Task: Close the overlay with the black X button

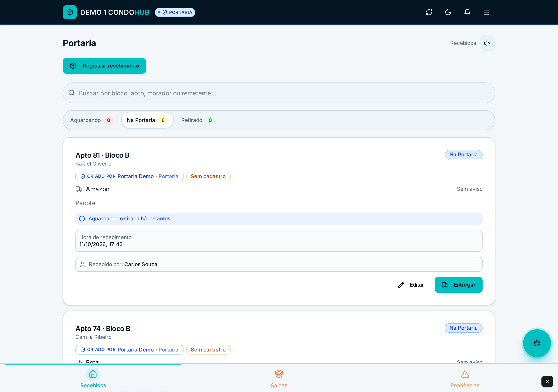Action: pyautogui.click(x=547, y=382)
